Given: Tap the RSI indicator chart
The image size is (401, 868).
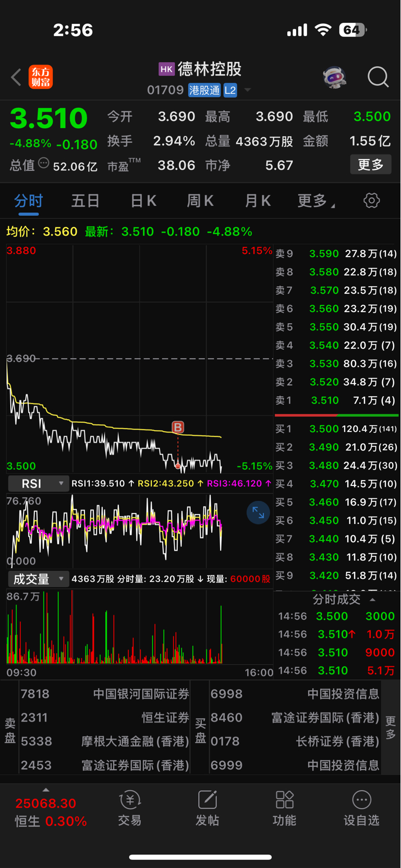Looking at the screenshot, I should (x=140, y=530).
